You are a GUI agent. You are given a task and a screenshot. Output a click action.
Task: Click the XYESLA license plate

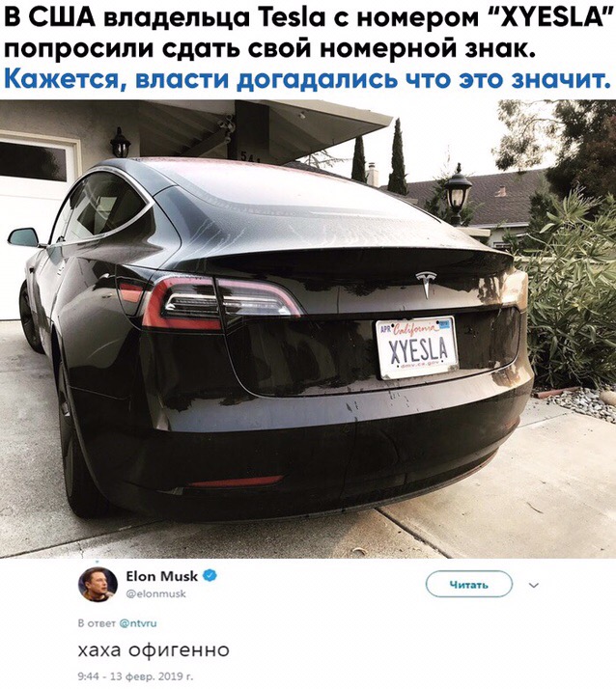(x=416, y=347)
